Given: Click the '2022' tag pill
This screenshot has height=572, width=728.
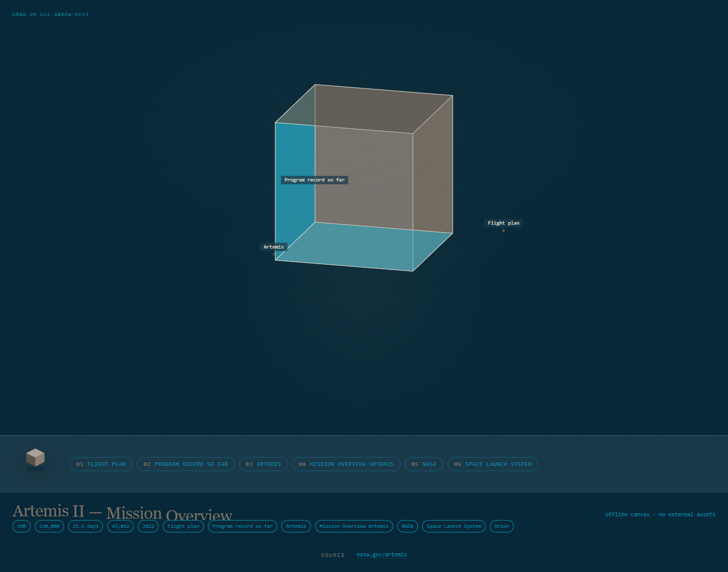Looking at the screenshot, I should [x=148, y=526].
